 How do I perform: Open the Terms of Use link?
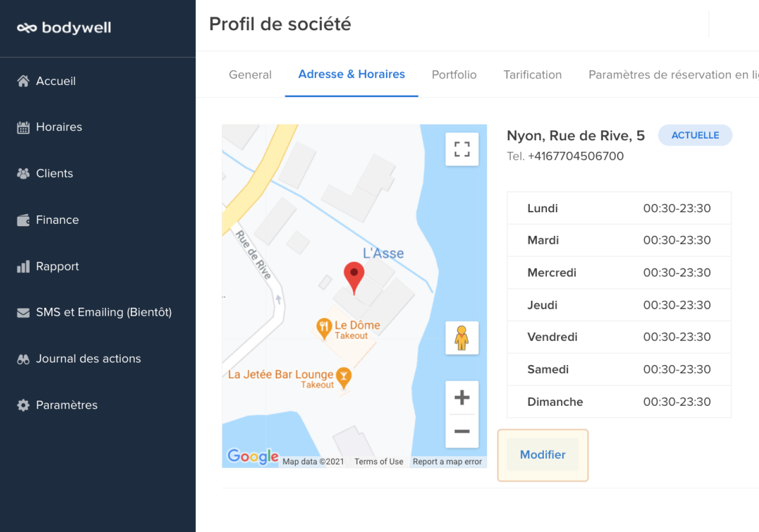[378, 462]
